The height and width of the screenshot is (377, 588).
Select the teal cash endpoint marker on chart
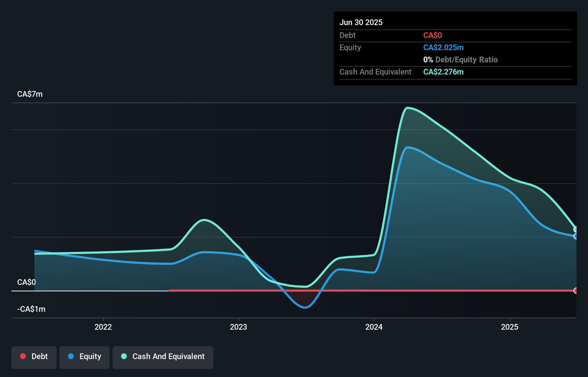point(575,229)
